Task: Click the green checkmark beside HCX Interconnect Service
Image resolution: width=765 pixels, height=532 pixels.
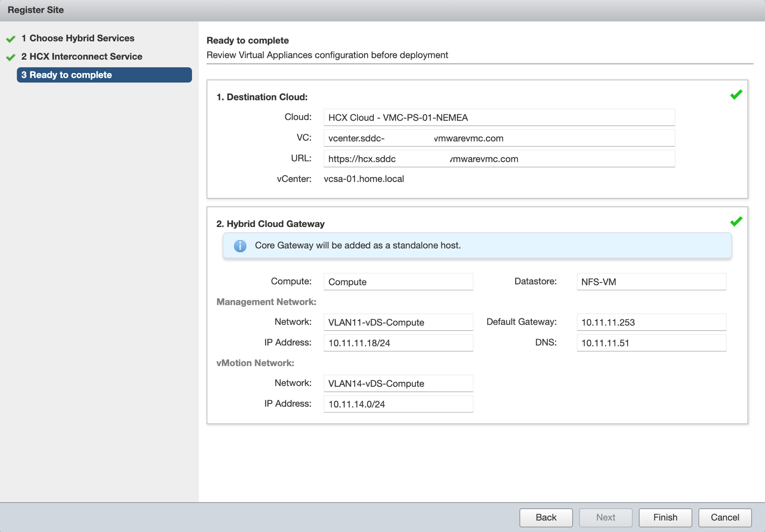Action: tap(11, 57)
